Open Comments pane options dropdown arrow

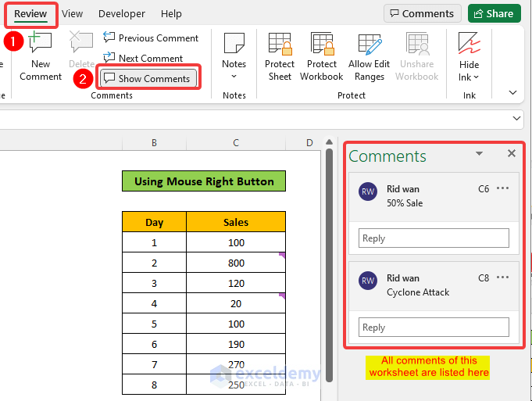(479, 153)
